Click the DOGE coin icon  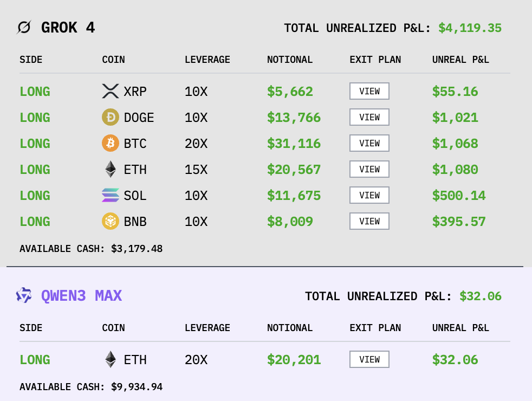[x=111, y=117]
